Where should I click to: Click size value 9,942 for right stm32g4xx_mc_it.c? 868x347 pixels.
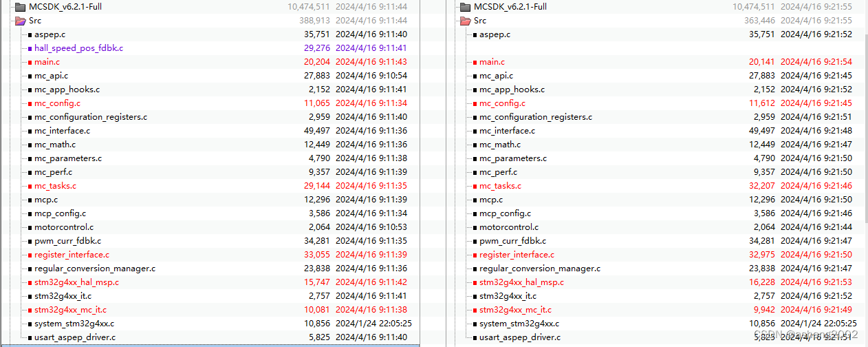[x=765, y=310]
